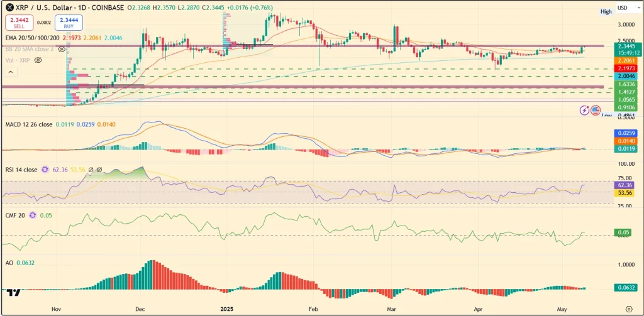This screenshot has width=644, height=316.
Task: Click the green 1.0565 price level label
Action: pos(625,100)
